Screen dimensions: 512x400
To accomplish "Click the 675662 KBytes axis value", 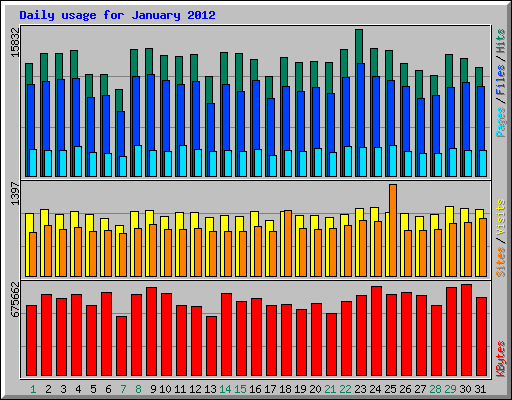I will (x=15, y=300).
